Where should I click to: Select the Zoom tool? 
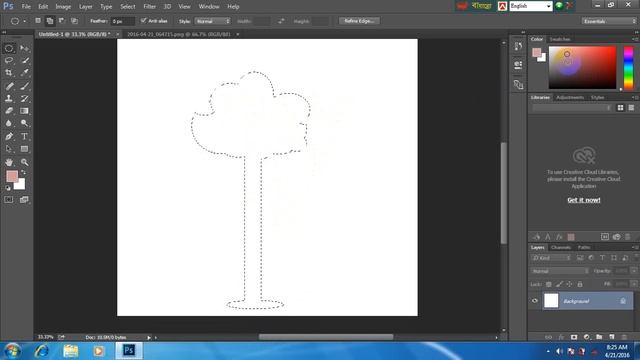[x=24, y=162]
